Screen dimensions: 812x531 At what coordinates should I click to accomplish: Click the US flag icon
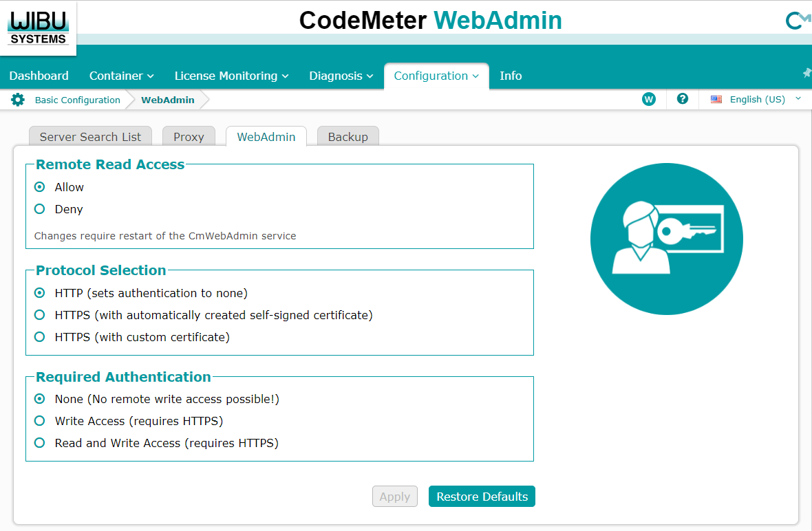coord(716,99)
